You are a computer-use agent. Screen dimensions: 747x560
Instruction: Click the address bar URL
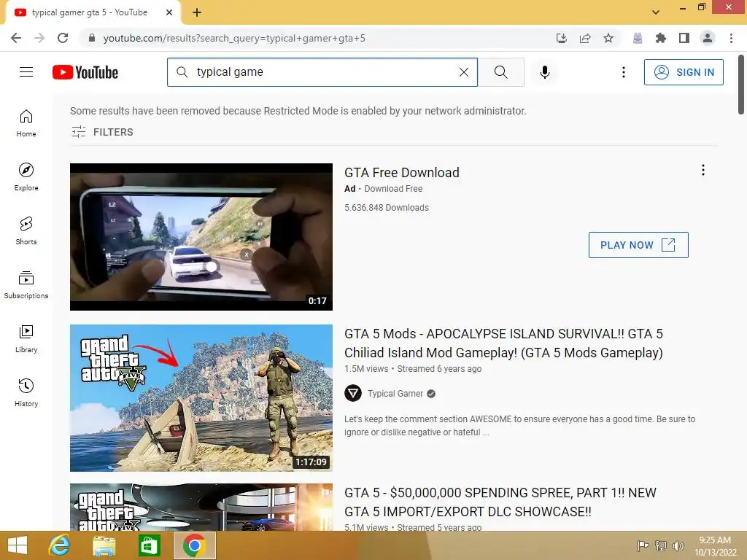click(x=234, y=38)
